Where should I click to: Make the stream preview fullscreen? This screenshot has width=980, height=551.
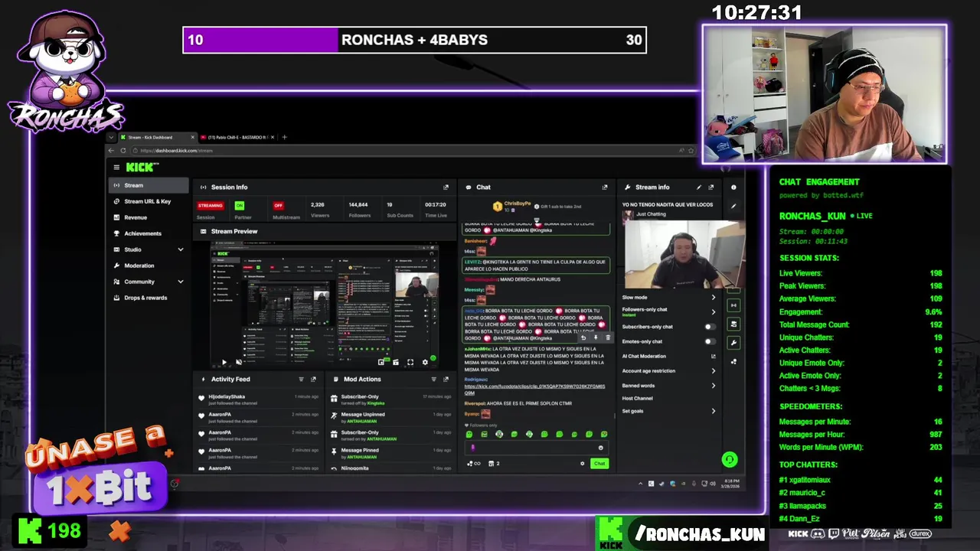[x=410, y=362]
